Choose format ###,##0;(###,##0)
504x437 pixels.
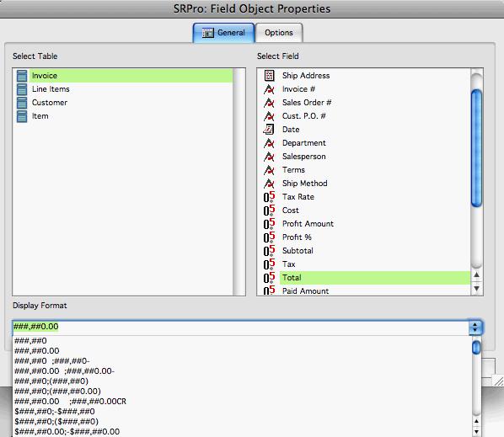tap(242, 381)
